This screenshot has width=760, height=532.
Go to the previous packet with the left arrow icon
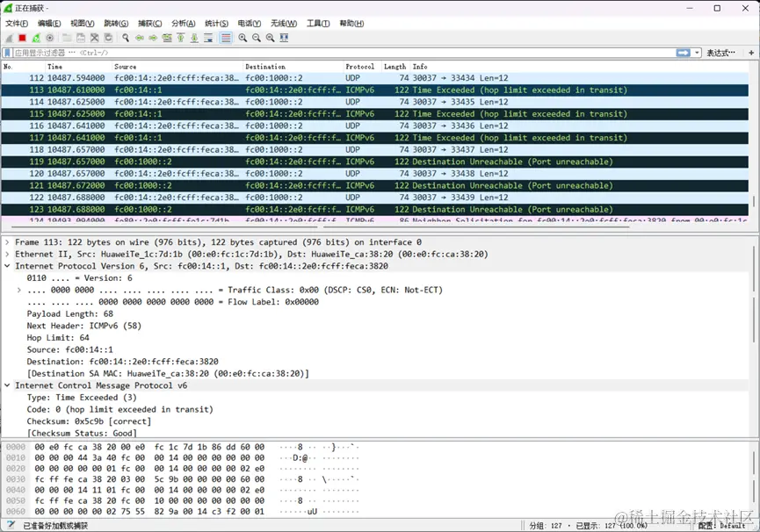[x=140, y=38]
